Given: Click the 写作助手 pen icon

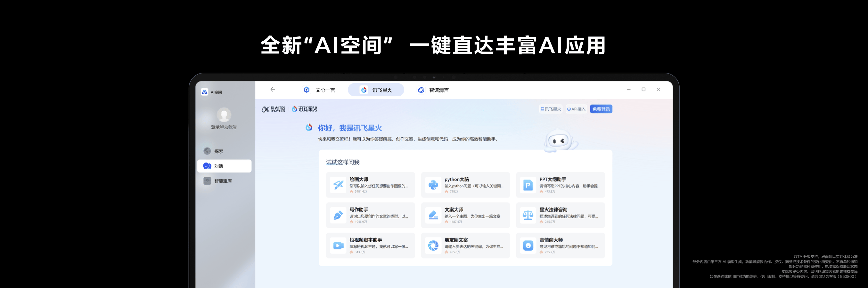Looking at the screenshot, I should coord(338,215).
